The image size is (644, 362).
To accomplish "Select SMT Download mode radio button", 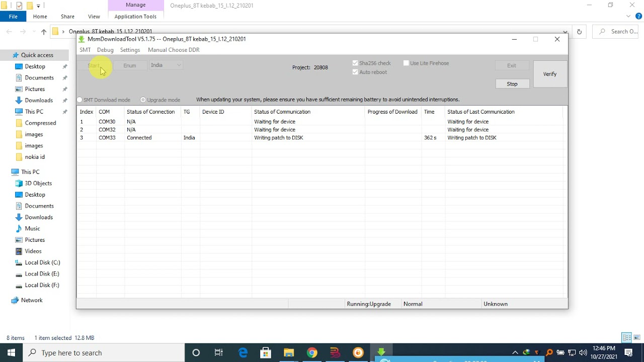I will (80, 100).
